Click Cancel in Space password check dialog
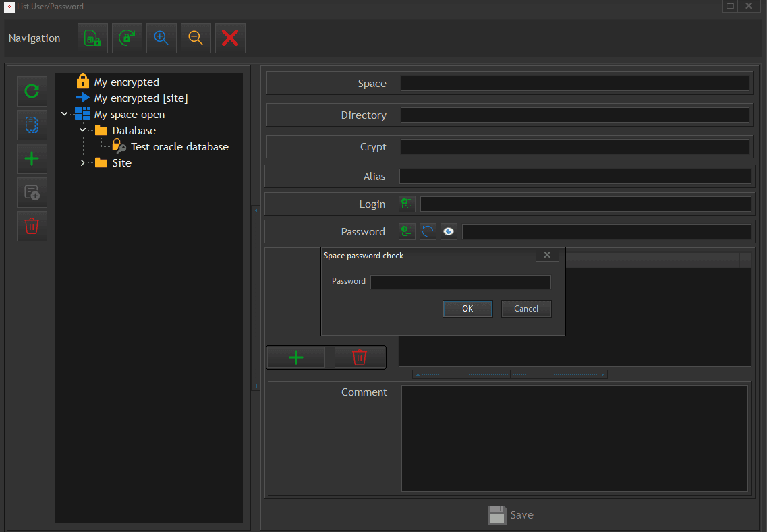The image size is (767, 532). point(526,309)
